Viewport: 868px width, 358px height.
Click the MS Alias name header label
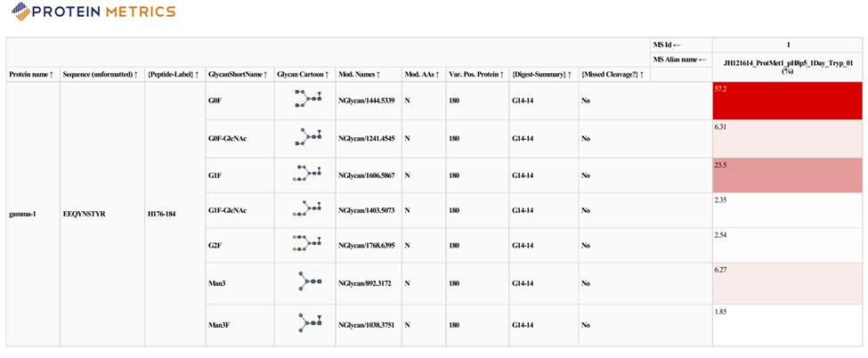tap(680, 60)
